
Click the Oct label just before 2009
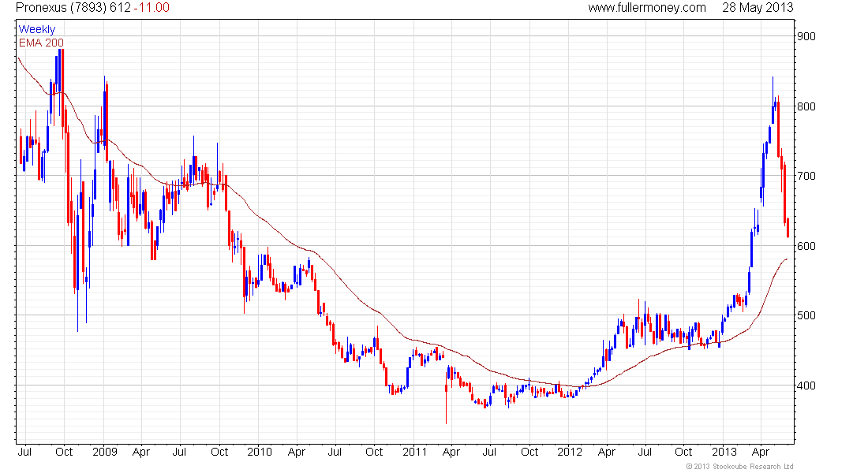coord(64,452)
